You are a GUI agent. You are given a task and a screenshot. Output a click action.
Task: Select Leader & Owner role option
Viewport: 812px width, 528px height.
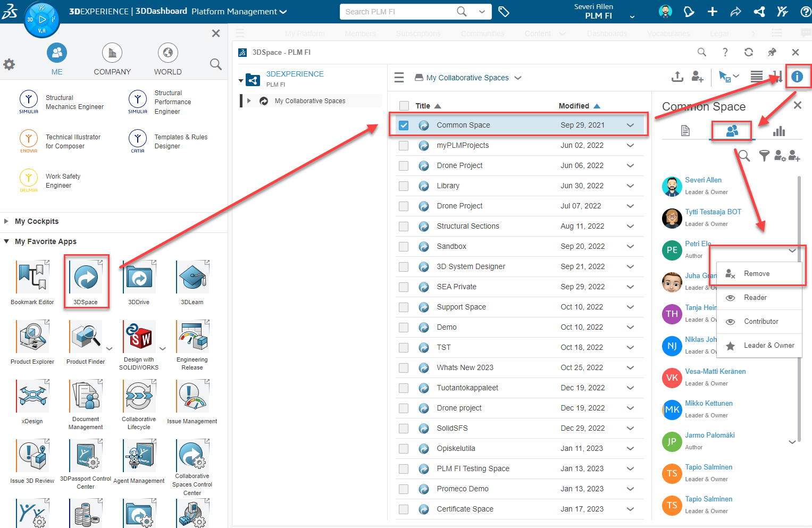click(759, 346)
